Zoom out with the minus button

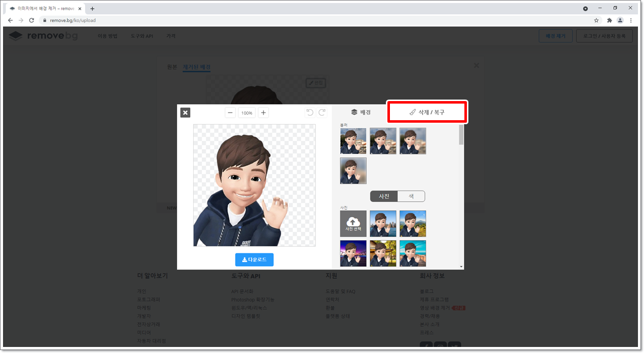230,113
